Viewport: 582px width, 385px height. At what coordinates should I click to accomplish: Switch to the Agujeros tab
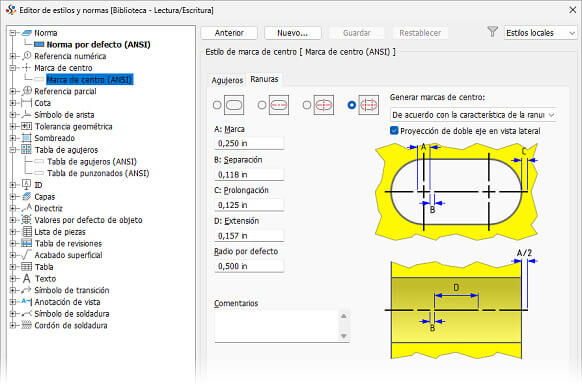[x=227, y=80]
